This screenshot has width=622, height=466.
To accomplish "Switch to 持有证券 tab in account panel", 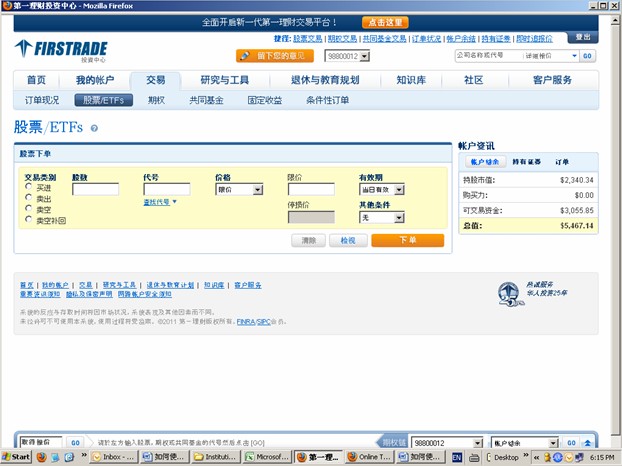I will [527, 161].
